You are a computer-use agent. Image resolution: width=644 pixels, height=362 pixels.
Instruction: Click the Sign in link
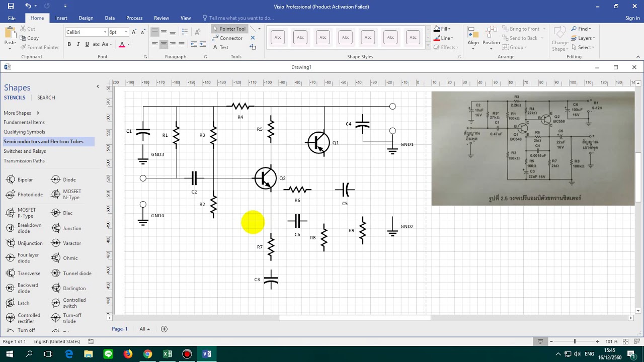[632, 18]
